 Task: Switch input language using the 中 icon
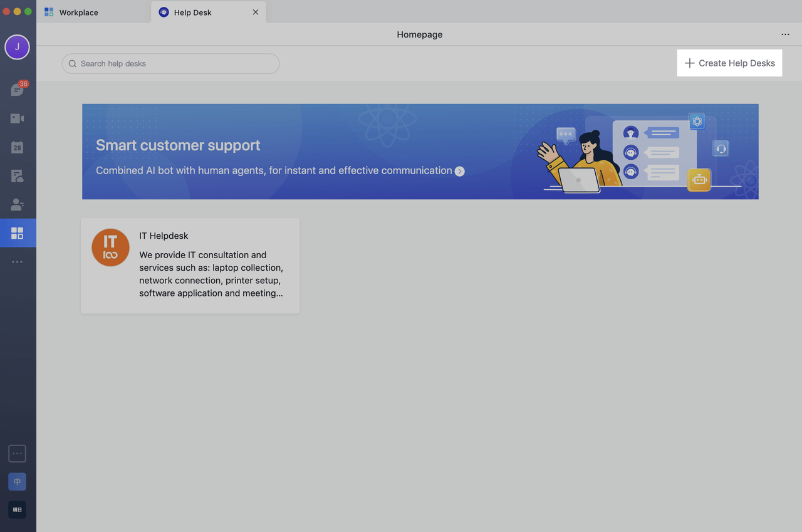17,481
